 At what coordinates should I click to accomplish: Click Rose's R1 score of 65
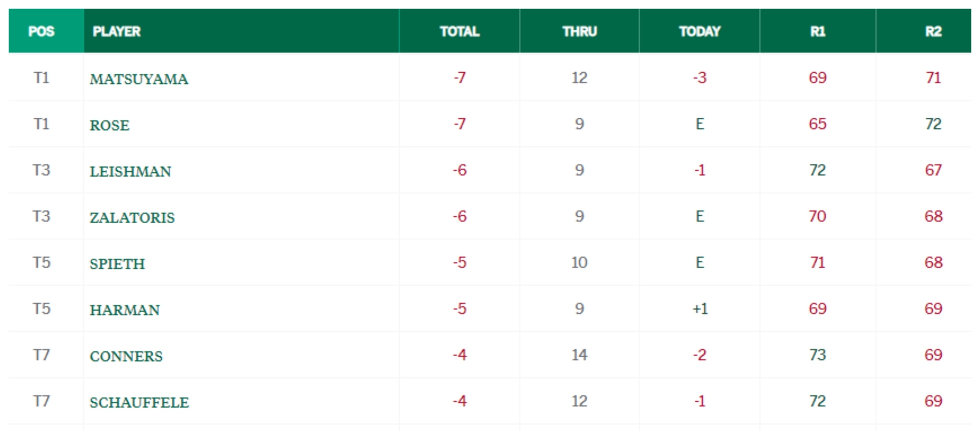tap(818, 124)
